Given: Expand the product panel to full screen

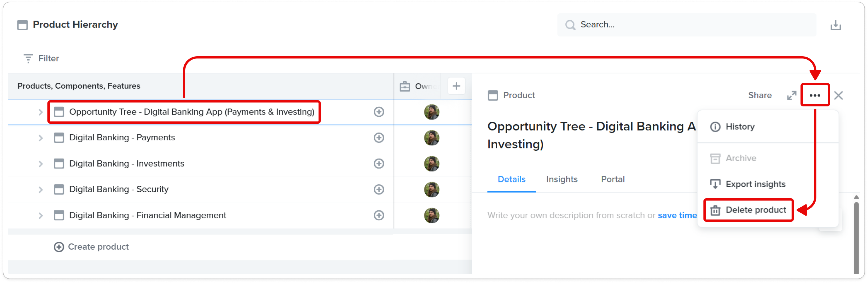Looking at the screenshot, I should (x=791, y=95).
